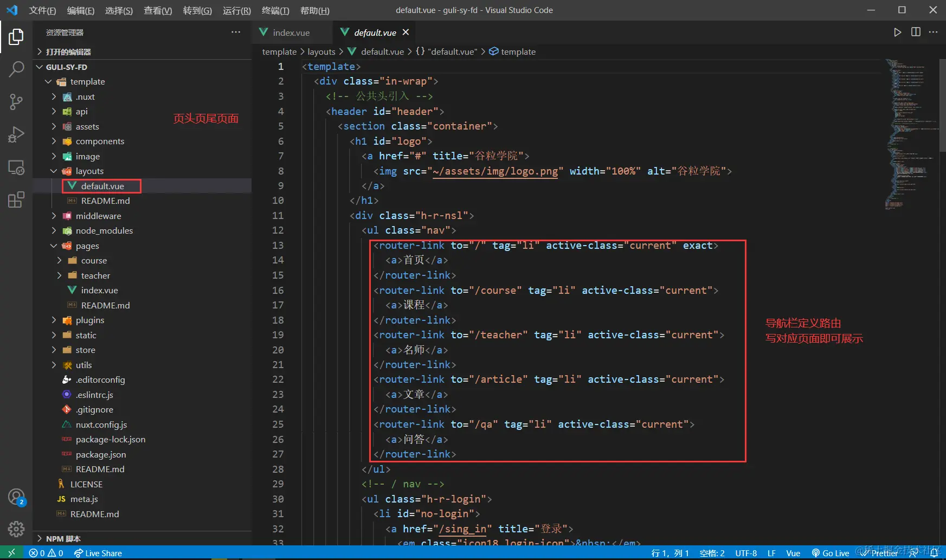Open default.vue in the file tree
This screenshot has width=946, height=560.
[x=143, y=186]
